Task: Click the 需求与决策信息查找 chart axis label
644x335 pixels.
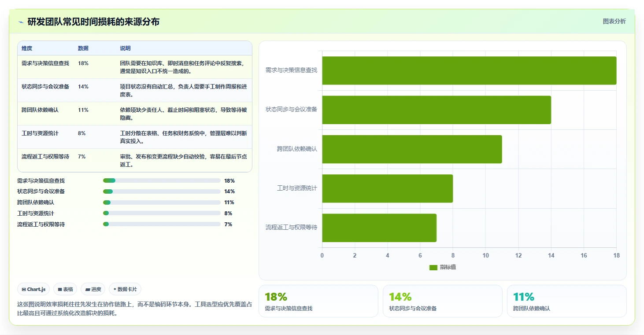Action: tap(291, 70)
